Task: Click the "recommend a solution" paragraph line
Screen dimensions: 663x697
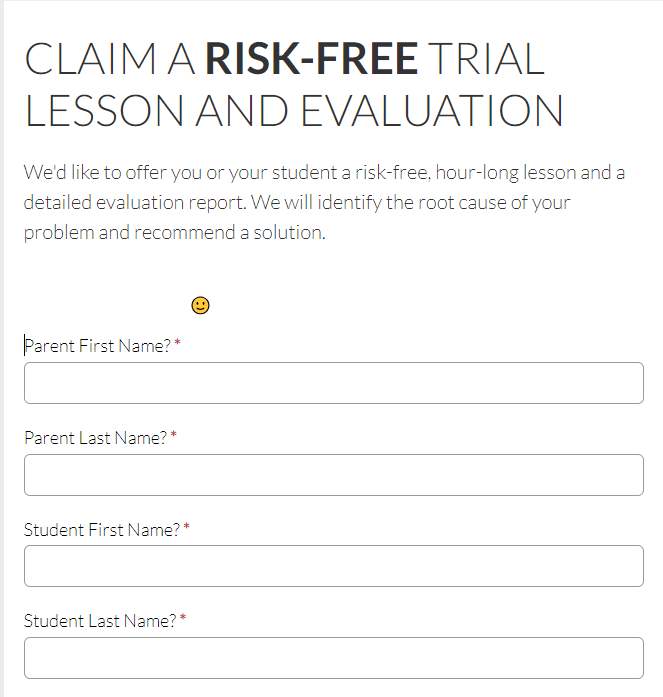Action: coord(175,233)
